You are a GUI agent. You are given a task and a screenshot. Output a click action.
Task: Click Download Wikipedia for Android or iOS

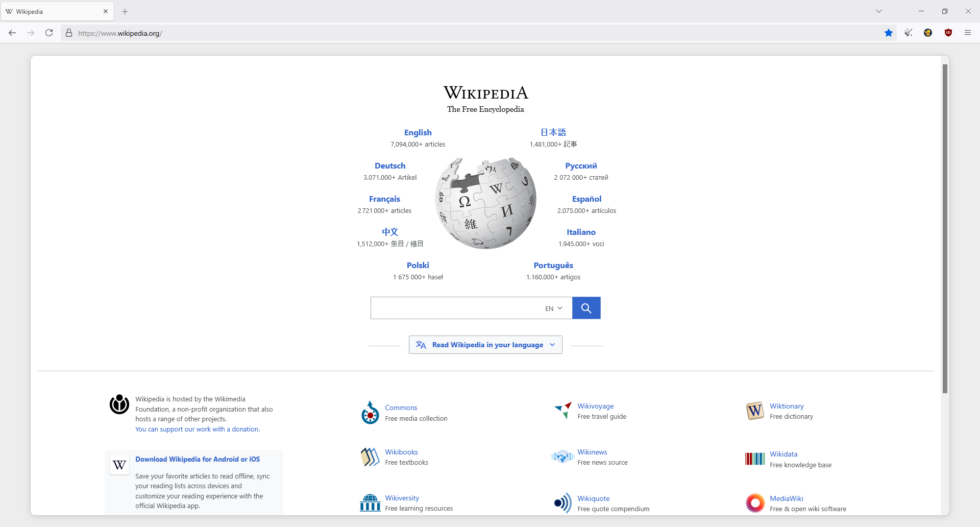tap(198, 459)
